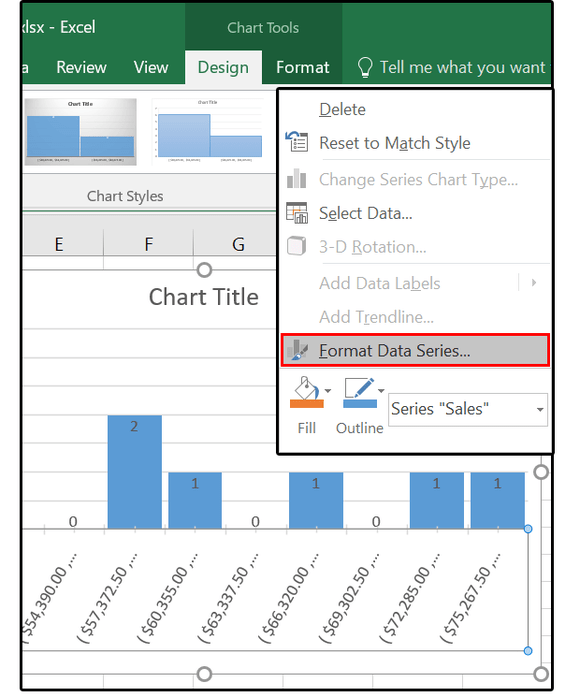This screenshot has height=697, width=580.
Task: Switch to the View ribbon tab
Action: (x=151, y=68)
